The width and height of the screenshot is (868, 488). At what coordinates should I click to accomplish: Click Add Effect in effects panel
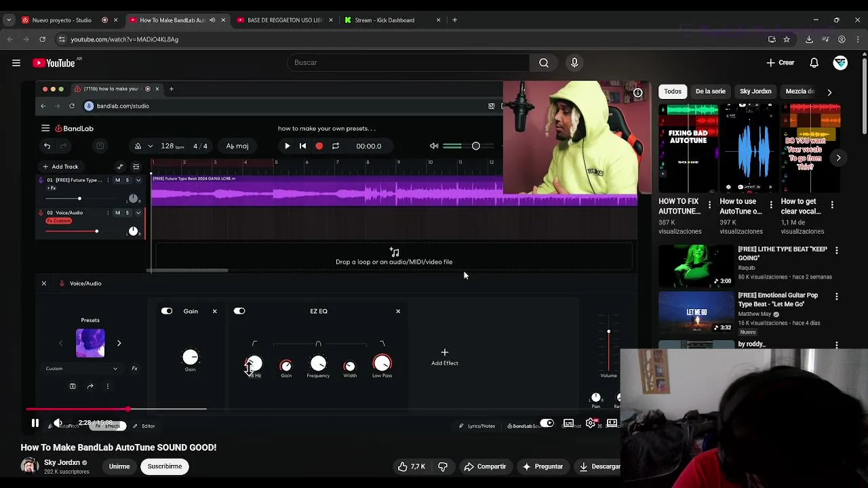445,357
